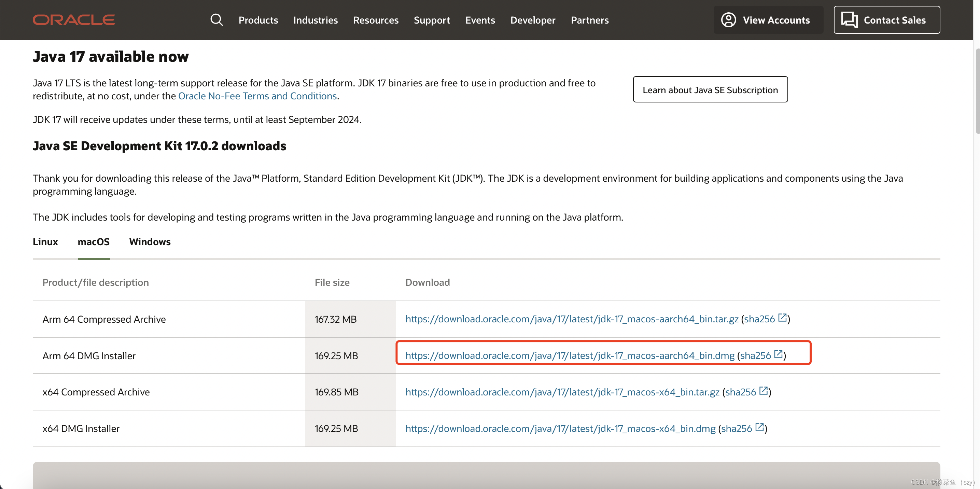Select the macOS tab
980x489 pixels.
94,242
